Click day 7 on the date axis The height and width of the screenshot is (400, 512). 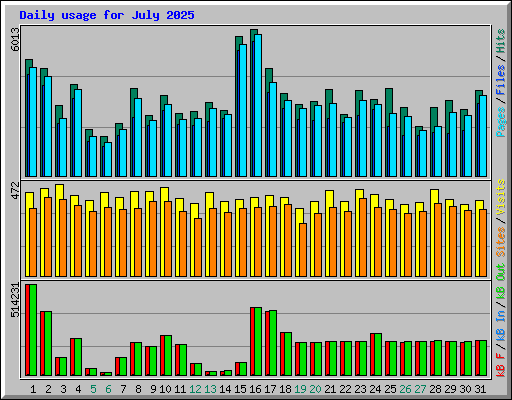pyautogui.click(x=123, y=389)
